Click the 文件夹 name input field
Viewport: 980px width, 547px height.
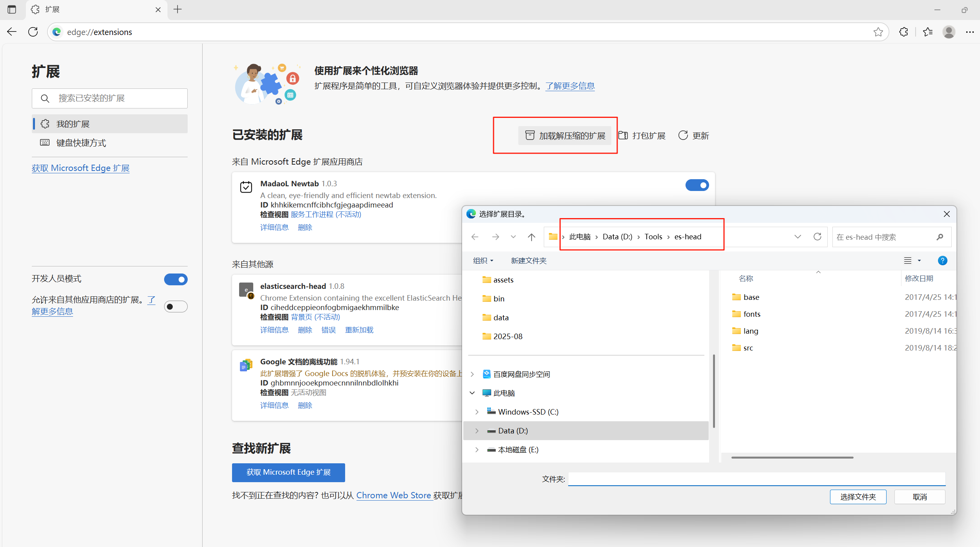coord(756,479)
